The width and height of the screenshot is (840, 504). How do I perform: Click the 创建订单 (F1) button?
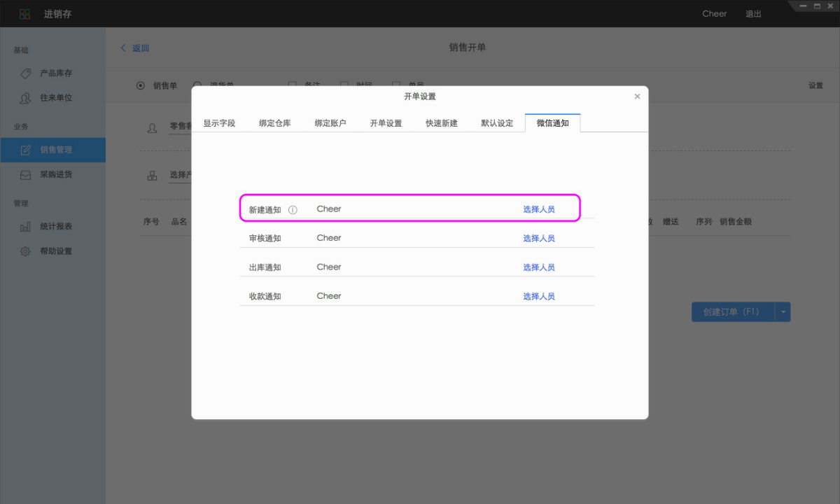(x=733, y=312)
